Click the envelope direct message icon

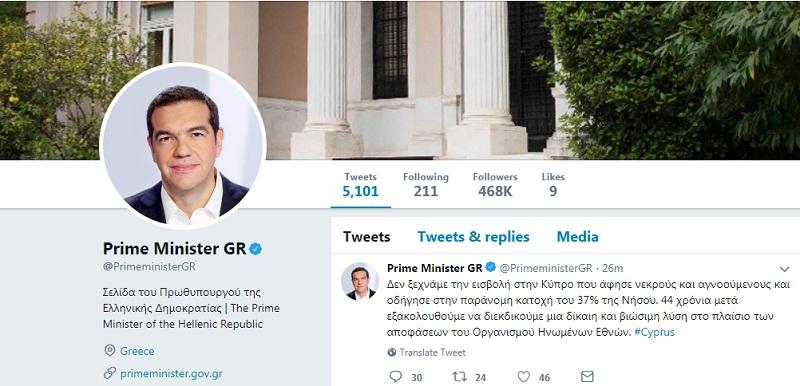click(x=587, y=377)
